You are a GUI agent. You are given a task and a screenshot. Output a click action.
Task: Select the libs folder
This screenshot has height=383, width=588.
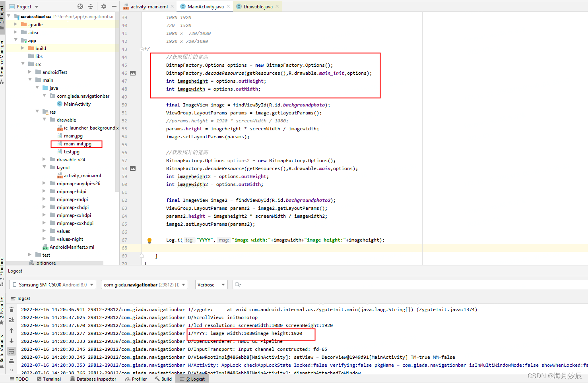(35, 56)
